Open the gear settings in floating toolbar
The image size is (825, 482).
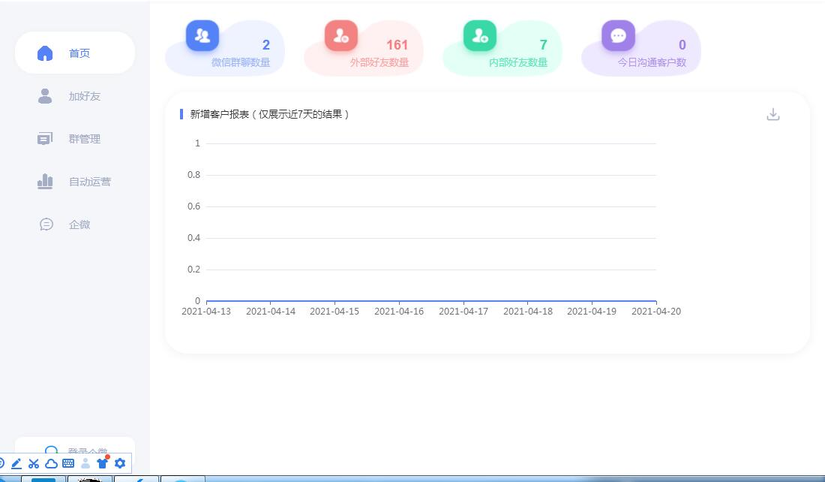tap(120, 463)
